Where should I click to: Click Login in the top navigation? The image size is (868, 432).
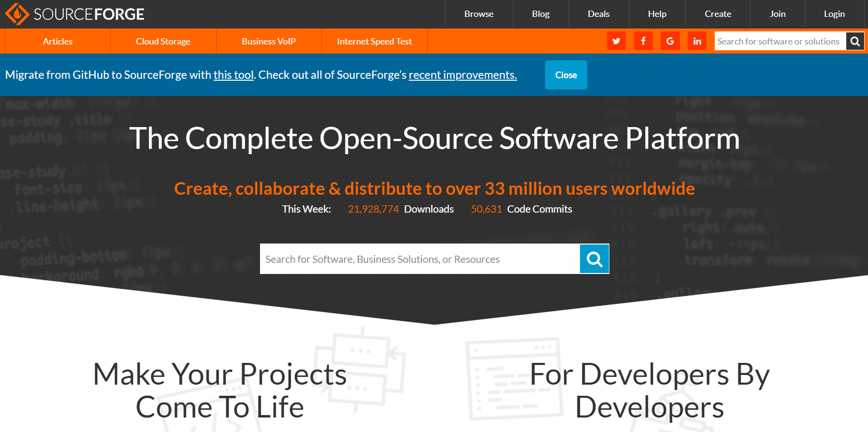[835, 14]
